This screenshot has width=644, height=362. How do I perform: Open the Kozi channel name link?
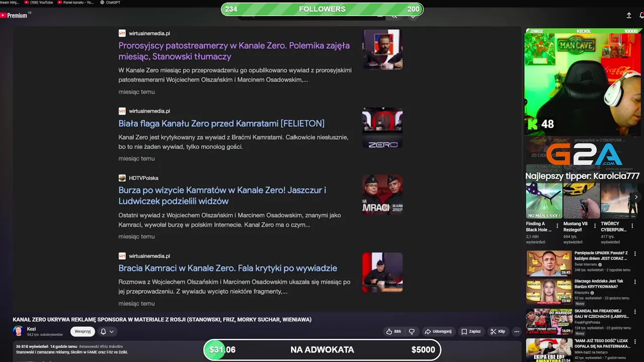point(31,329)
